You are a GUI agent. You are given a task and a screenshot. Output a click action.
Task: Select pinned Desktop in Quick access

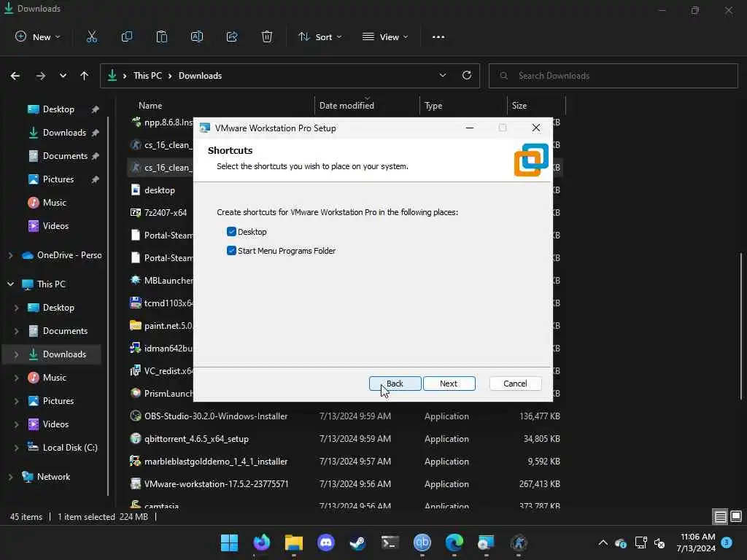[58, 109]
